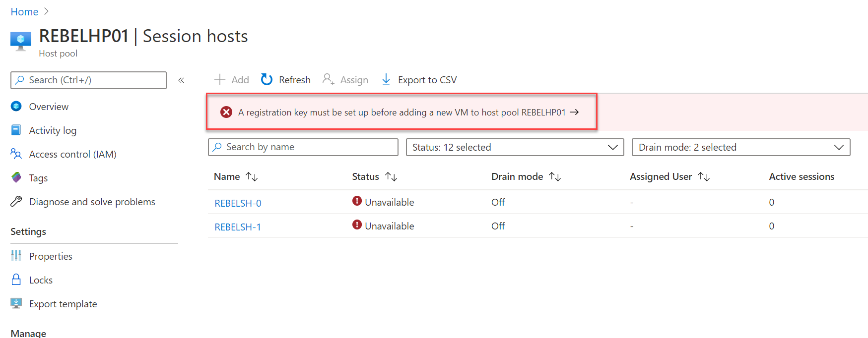The image size is (868, 338).
Task: Click the breadcrumb chevron after Home
Action: point(47,11)
